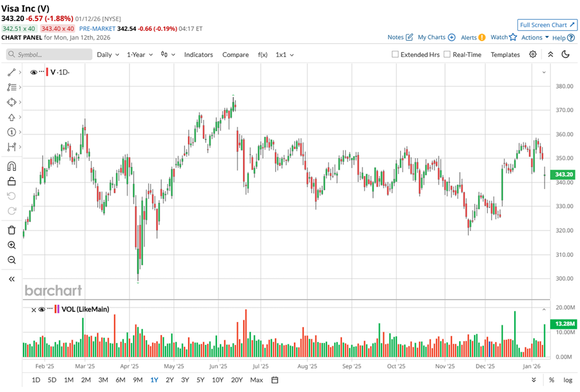Toggle percent scale mode
Image resolution: width=580 pixels, height=392 pixels.
[x=551, y=380]
